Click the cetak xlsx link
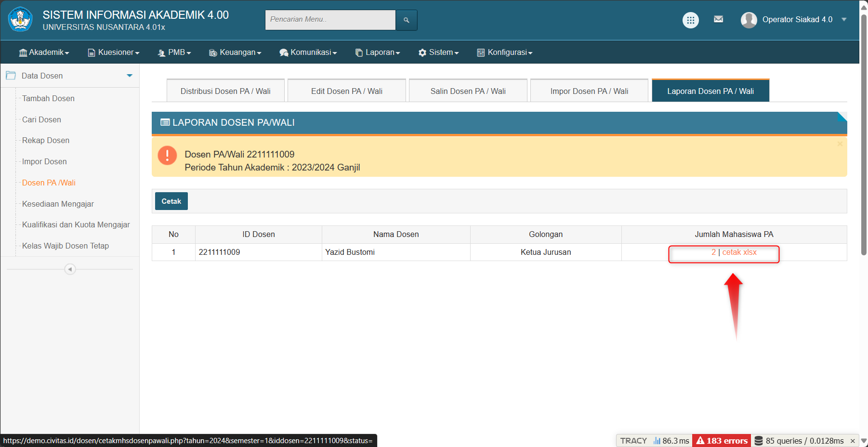 tap(739, 252)
